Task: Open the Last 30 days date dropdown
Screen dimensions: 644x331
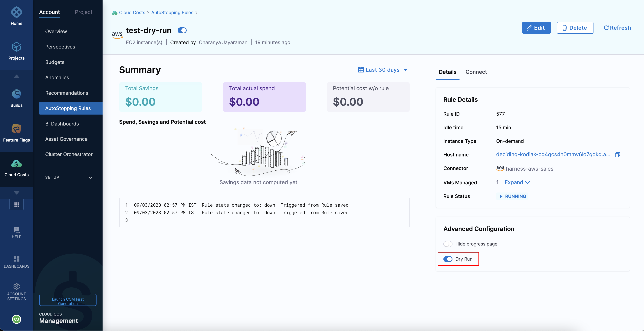Action: 383,70
